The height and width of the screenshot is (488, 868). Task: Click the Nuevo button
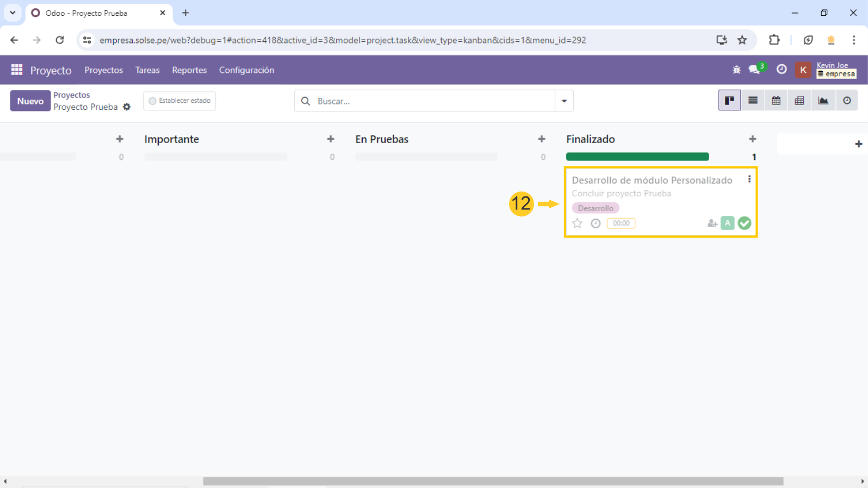tap(30, 101)
